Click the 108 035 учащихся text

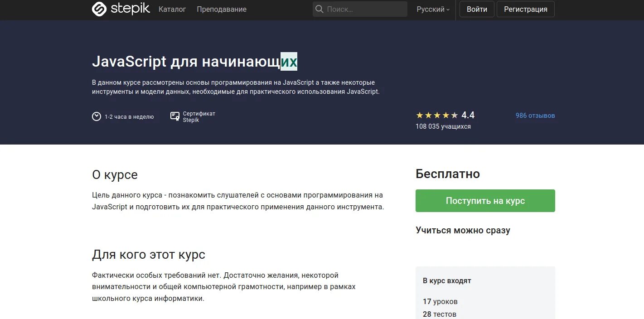click(443, 126)
